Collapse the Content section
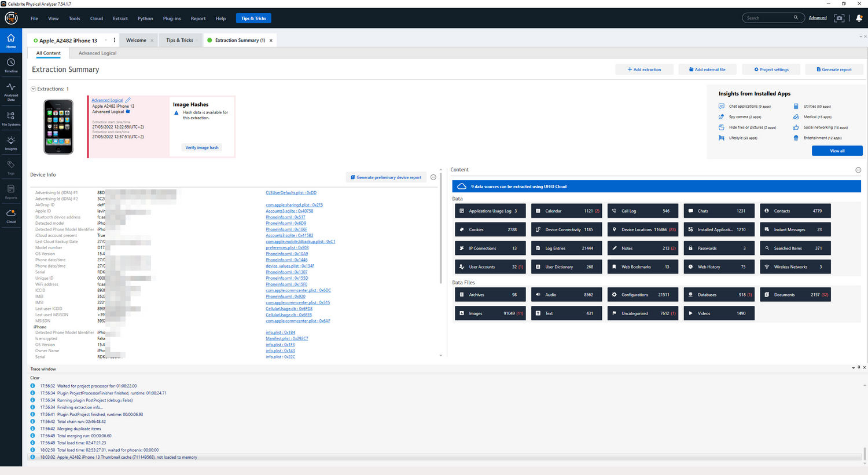 tap(858, 170)
